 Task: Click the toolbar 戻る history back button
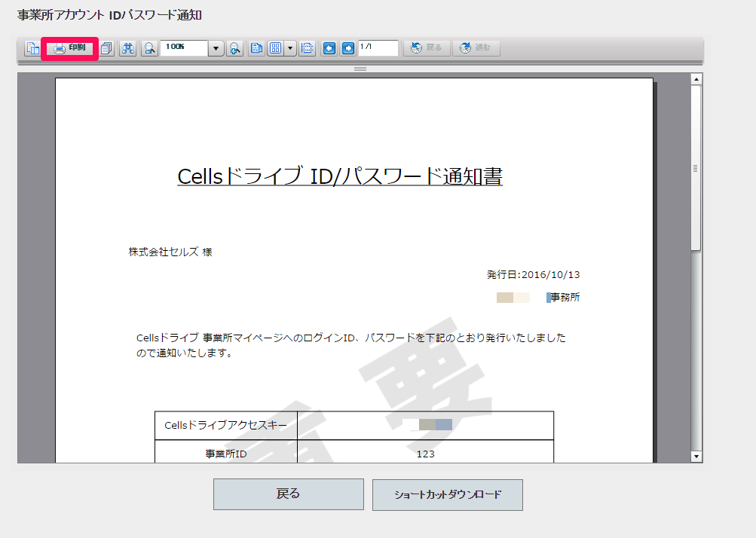click(x=427, y=48)
